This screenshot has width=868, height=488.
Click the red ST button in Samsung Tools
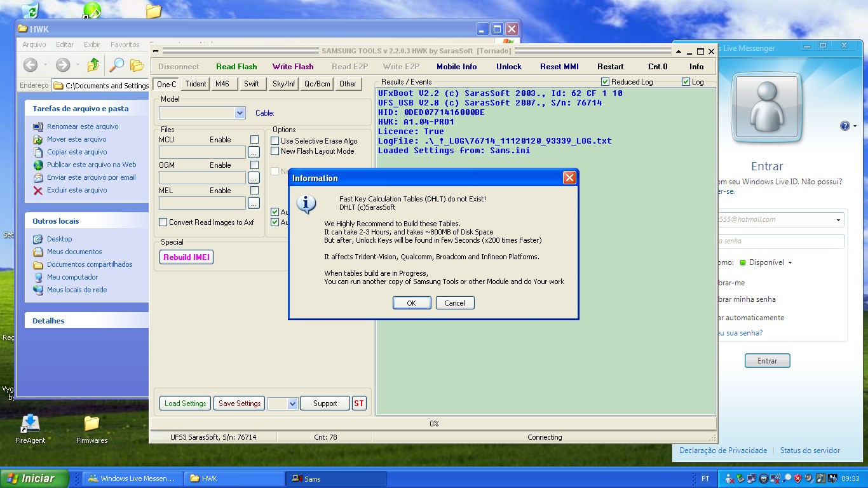(x=359, y=403)
